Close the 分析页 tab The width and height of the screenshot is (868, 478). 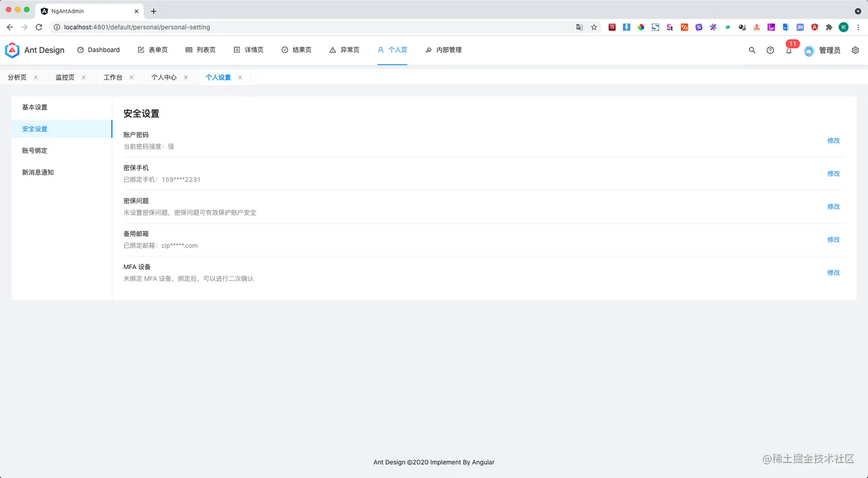pos(36,78)
